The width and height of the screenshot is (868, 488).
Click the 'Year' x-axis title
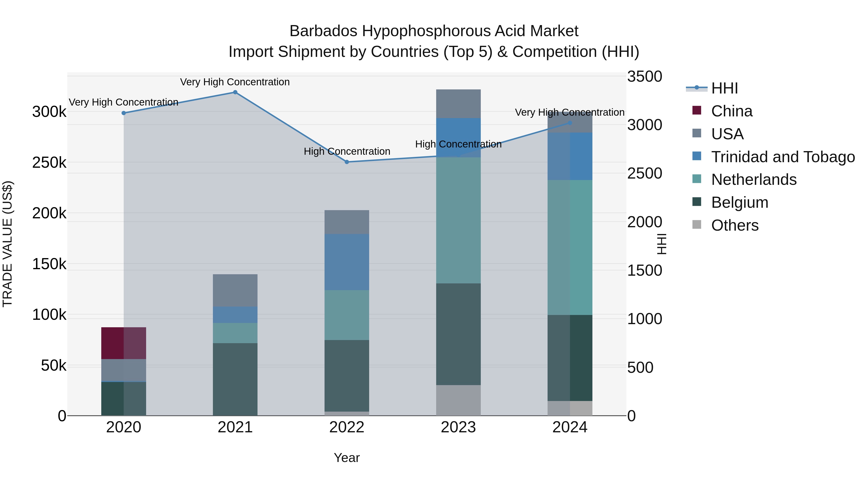tap(347, 458)
